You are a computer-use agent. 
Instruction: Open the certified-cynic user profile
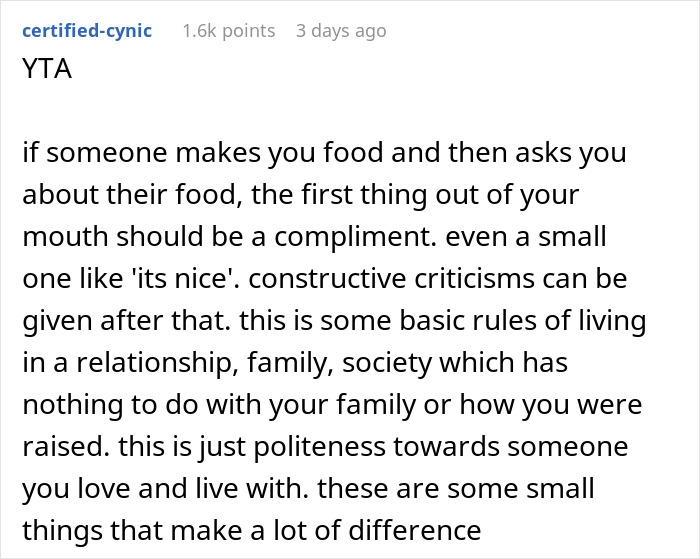click(87, 31)
